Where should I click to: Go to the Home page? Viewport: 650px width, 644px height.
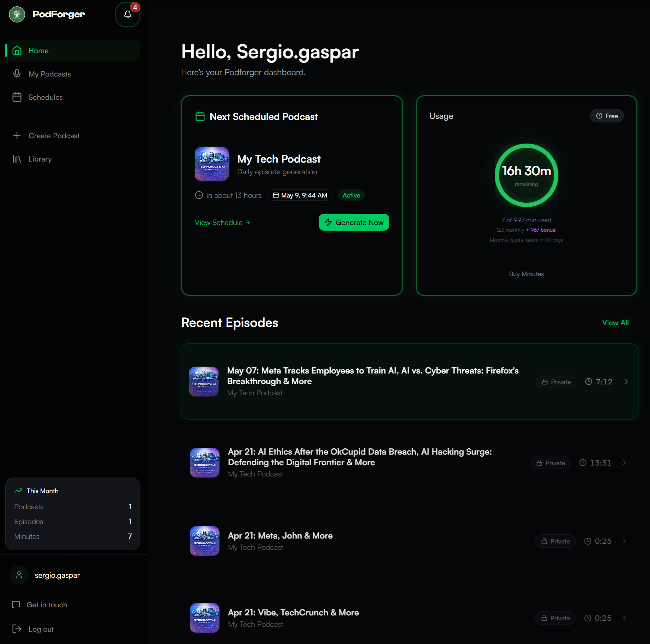[73, 50]
